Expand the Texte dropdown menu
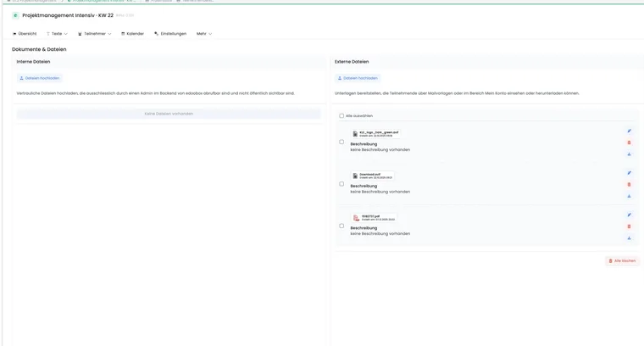The width and height of the screenshot is (644, 346). (57, 34)
